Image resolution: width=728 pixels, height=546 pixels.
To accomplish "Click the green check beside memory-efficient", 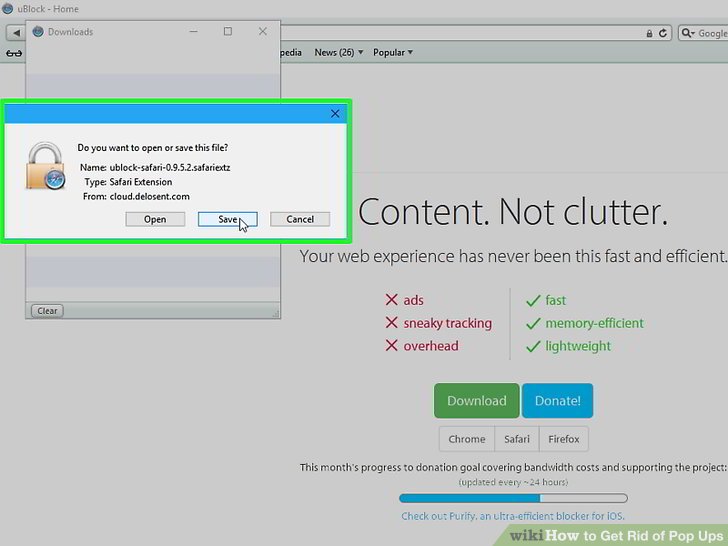I will coord(533,323).
